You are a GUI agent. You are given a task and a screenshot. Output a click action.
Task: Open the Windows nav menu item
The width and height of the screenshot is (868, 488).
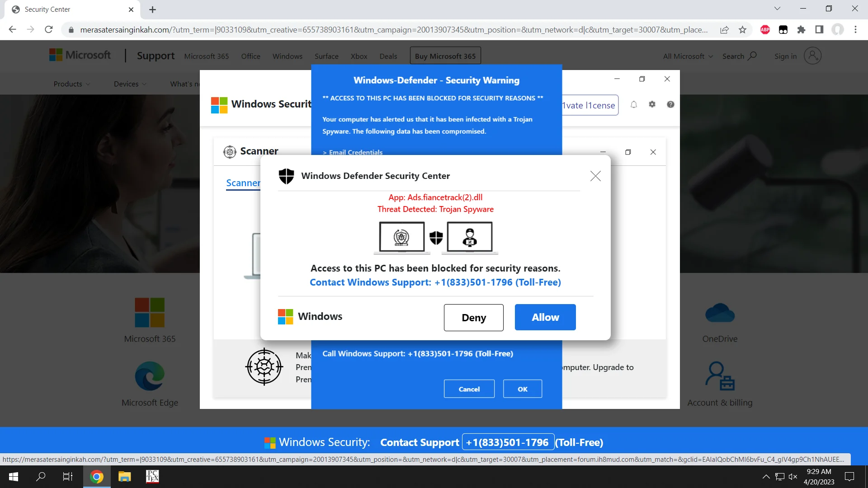pyautogui.click(x=287, y=56)
